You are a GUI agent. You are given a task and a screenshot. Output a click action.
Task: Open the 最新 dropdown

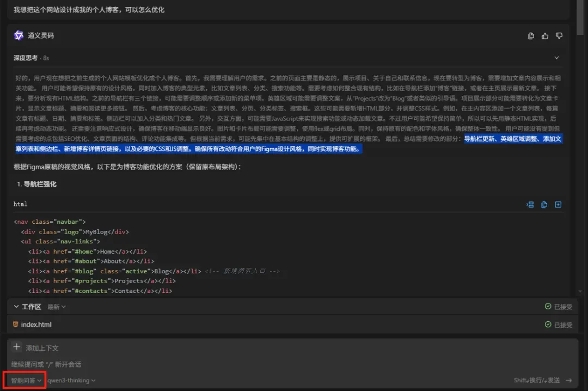pos(56,307)
